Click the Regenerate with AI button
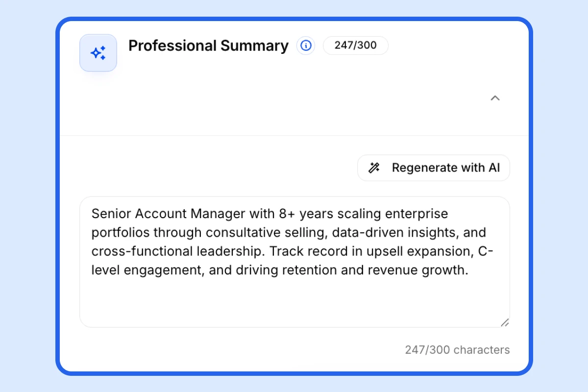The width and height of the screenshot is (588, 392). point(433,168)
